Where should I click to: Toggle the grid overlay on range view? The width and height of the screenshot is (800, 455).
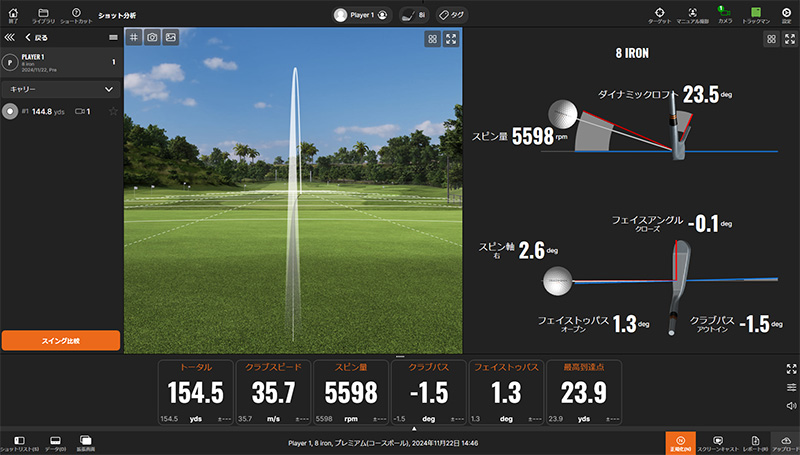pyautogui.click(x=134, y=37)
